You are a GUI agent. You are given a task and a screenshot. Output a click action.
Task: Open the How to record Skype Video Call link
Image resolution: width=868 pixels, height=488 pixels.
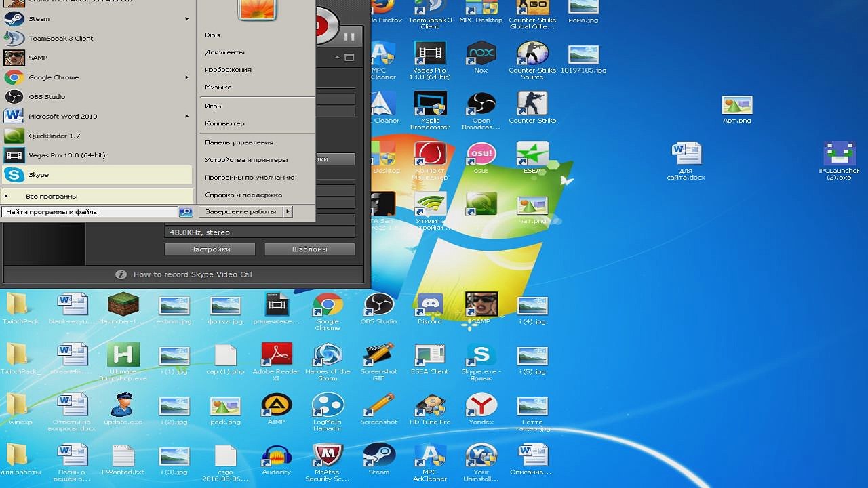(x=193, y=274)
